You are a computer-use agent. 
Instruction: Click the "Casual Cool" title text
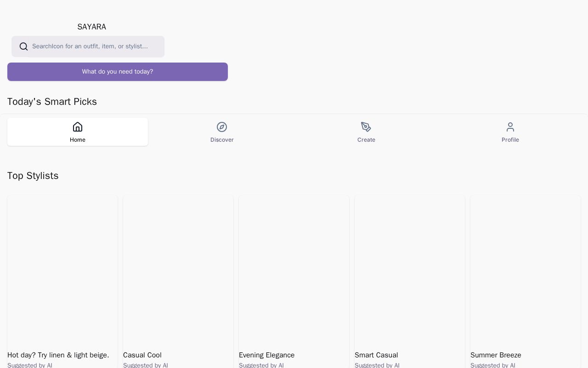pos(142,355)
